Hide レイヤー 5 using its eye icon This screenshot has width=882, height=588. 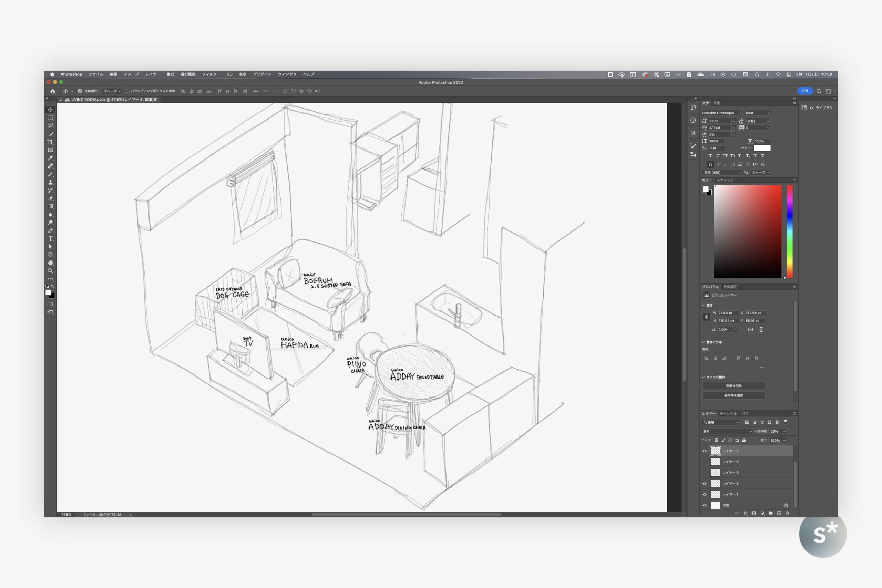pos(705,483)
